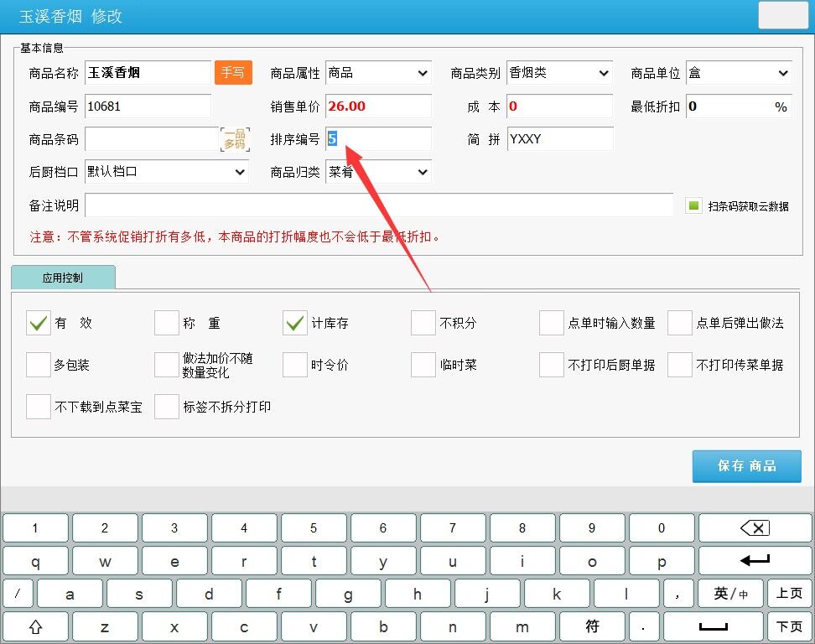Click the 一品多码 barcode icon
The image size is (815, 644).
pos(234,139)
